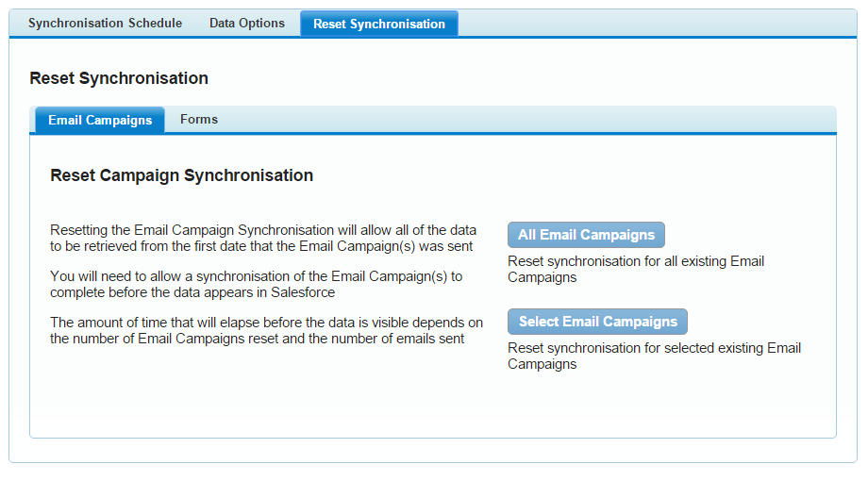Image resolution: width=868 pixels, height=481 pixels.
Task: Open the Forms sub-tab
Action: (199, 120)
